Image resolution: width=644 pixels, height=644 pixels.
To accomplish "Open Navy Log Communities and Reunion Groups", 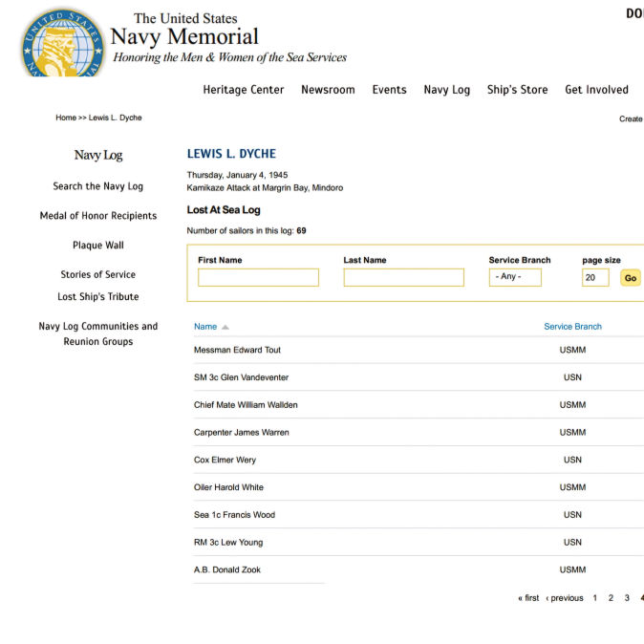I will coord(98,333).
